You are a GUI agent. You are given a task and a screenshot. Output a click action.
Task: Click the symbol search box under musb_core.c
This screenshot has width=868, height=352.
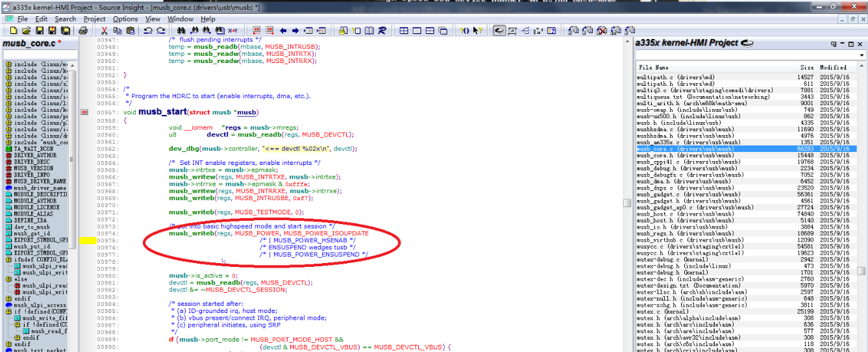[x=39, y=54]
